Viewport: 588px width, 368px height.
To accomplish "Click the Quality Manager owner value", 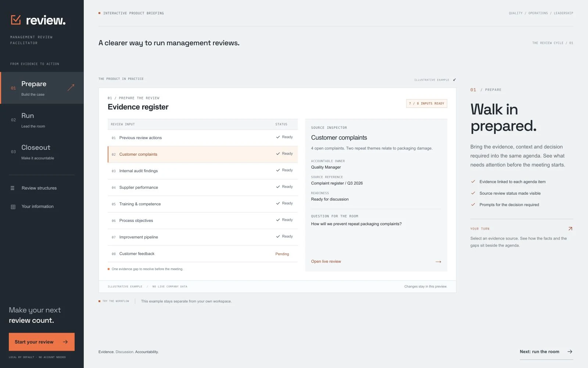I will click(326, 167).
